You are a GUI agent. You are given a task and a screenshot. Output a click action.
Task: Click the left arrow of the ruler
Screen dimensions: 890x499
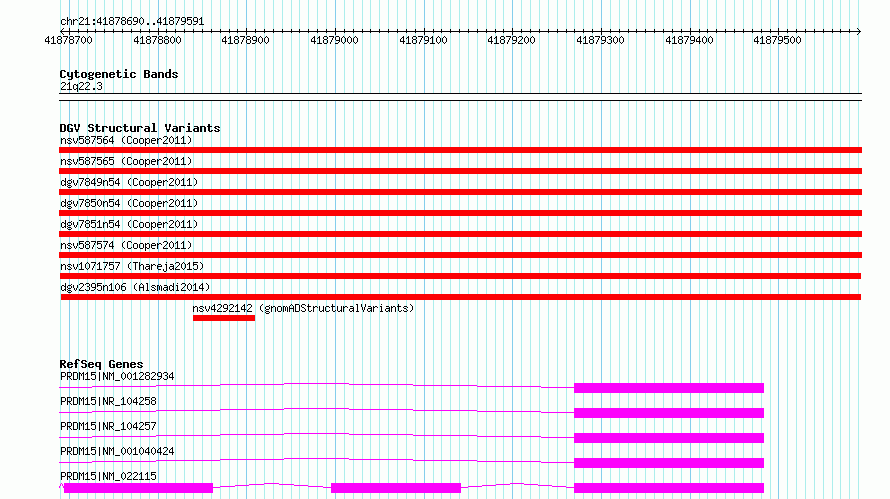click(62, 31)
